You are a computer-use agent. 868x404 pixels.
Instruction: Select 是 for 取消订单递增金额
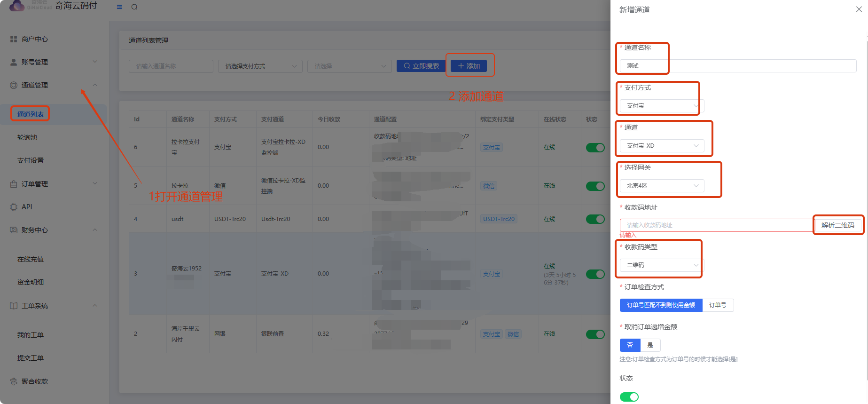(x=650, y=345)
